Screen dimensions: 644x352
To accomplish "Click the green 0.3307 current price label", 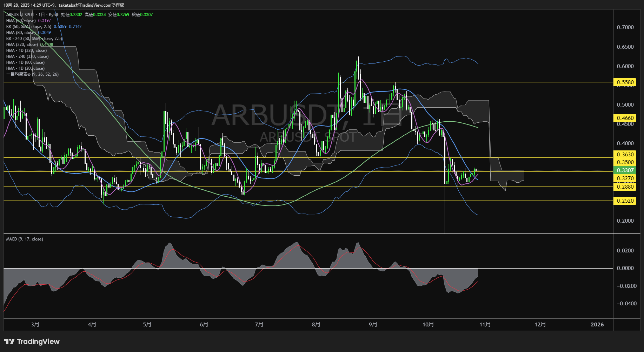I will click(x=625, y=170).
